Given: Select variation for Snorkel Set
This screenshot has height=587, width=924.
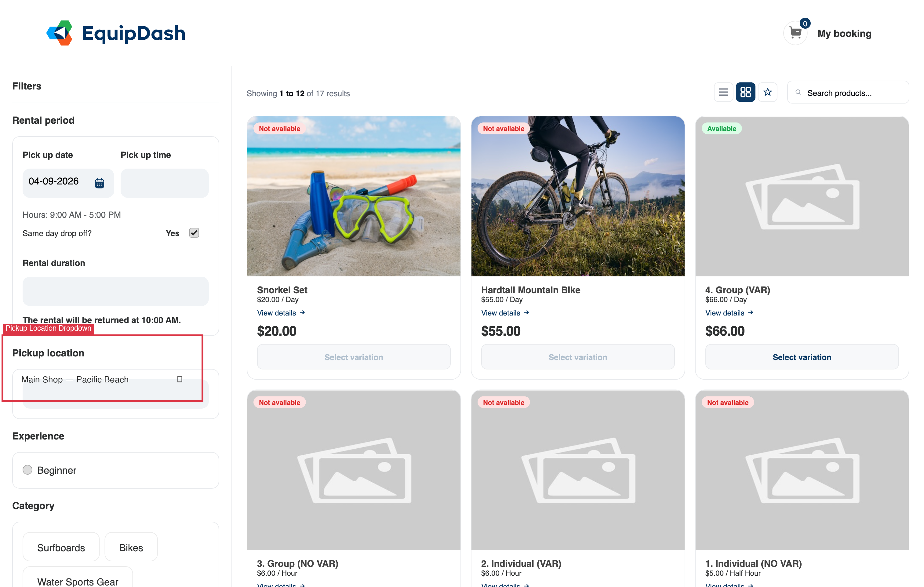Looking at the screenshot, I should (x=353, y=357).
